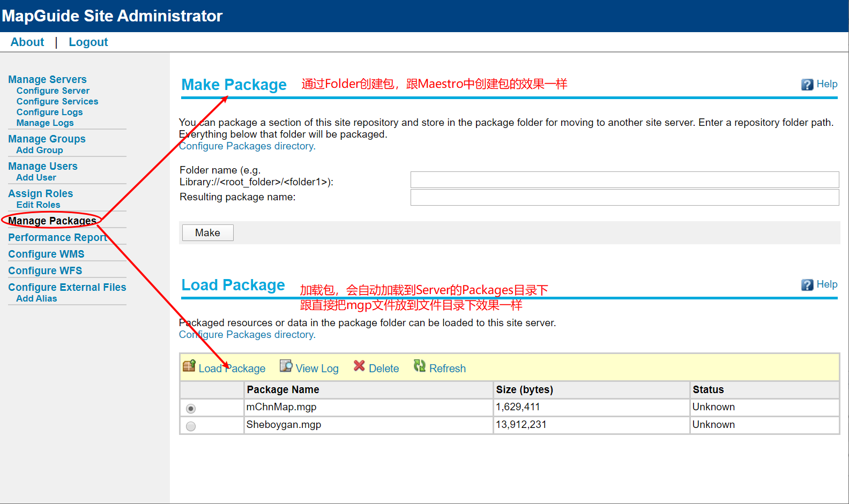Viewport: 849px width, 504px height.
Task: Click the Folder name input field
Action: tap(625, 179)
